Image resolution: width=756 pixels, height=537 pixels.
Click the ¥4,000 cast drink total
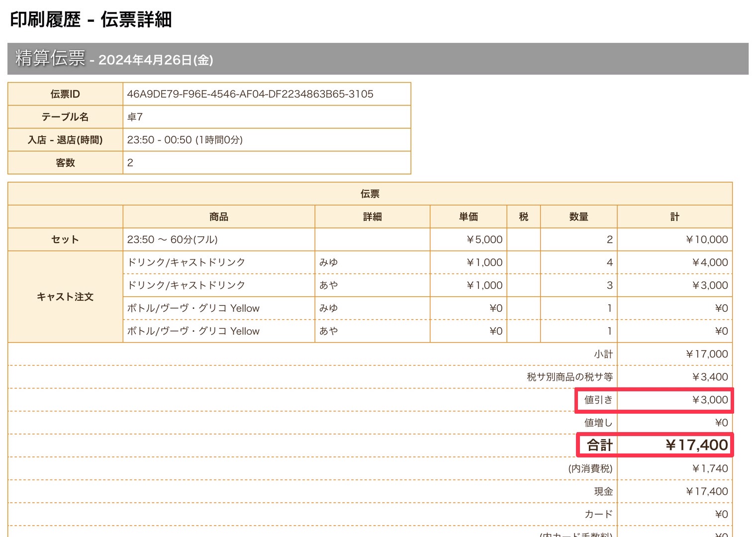pyautogui.click(x=710, y=262)
